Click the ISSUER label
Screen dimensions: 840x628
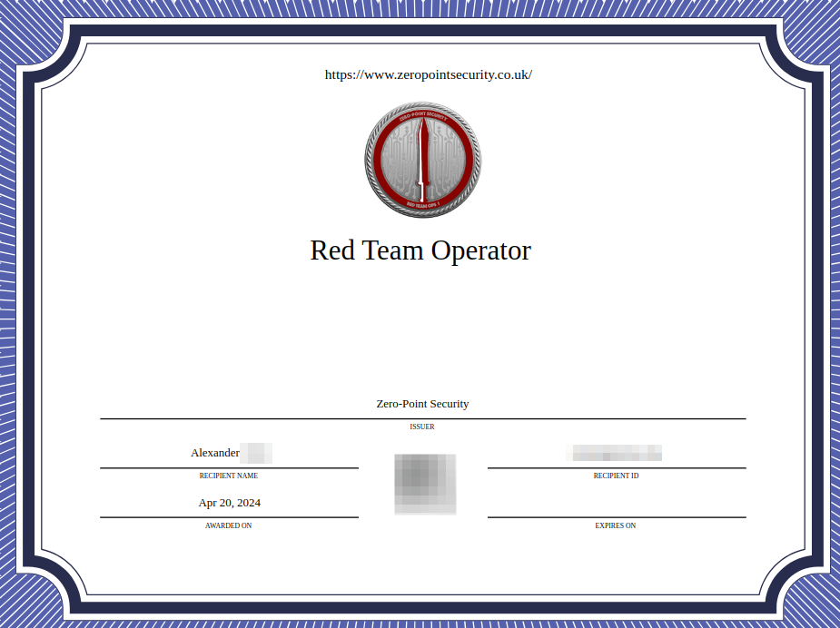[422, 427]
